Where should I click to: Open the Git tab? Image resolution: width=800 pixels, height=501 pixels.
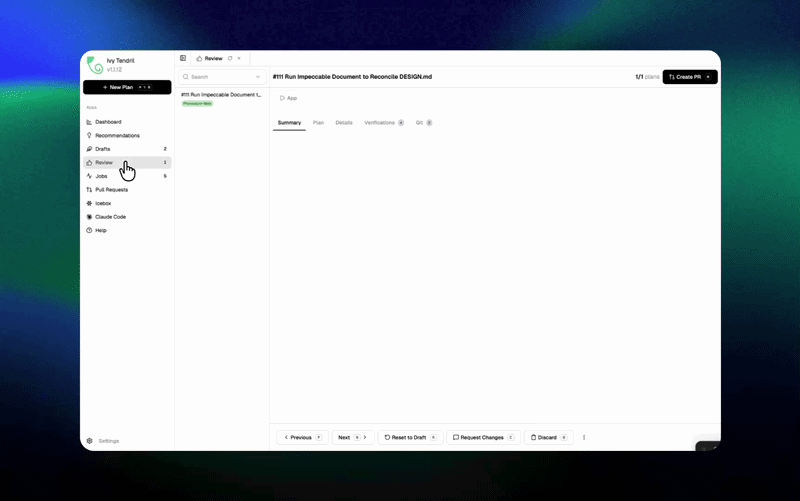click(423, 123)
